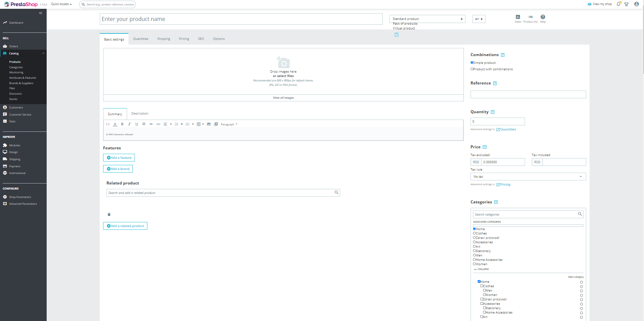Open Reference help tooltip icon
644x321 pixels.
tap(495, 83)
